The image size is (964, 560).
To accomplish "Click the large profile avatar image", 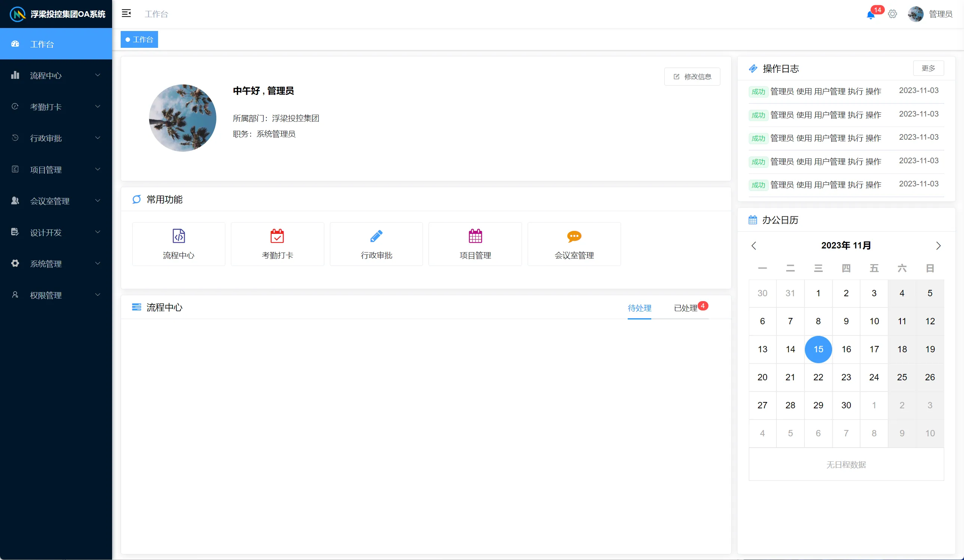I will (x=182, y=118).
